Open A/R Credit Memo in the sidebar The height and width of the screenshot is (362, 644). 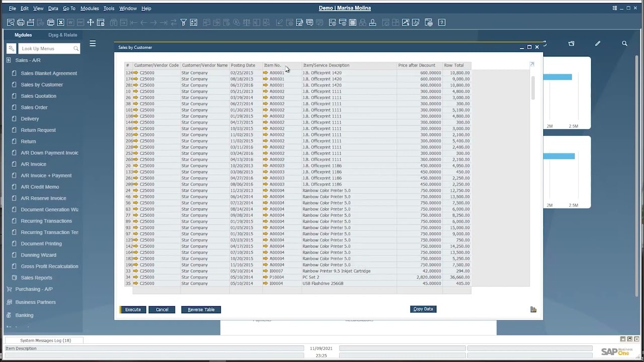coord(40,187)
